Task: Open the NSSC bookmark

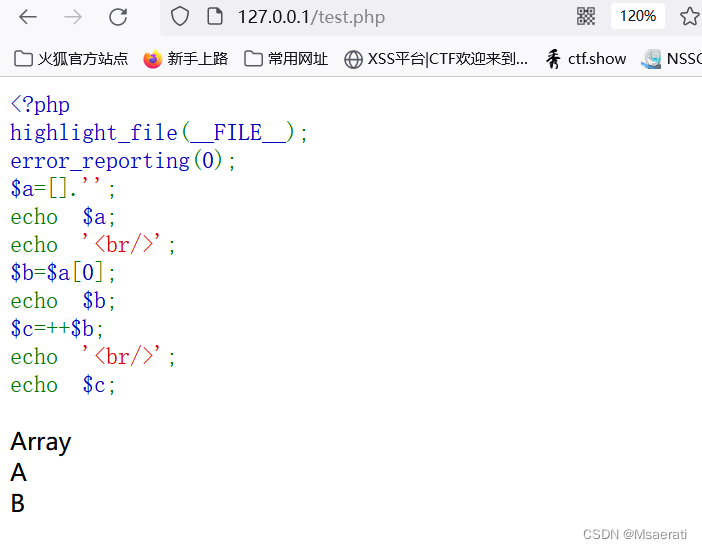Action: coord(672,59)
